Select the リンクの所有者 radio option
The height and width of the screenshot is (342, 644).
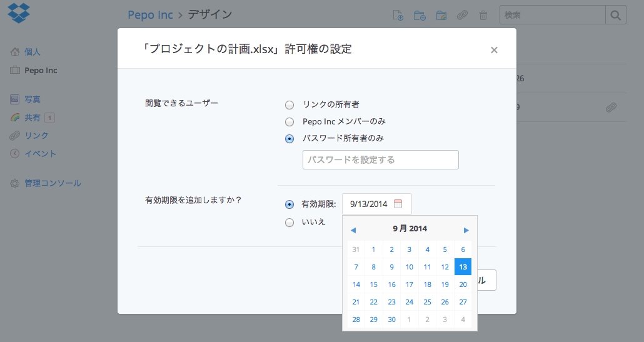289,105
